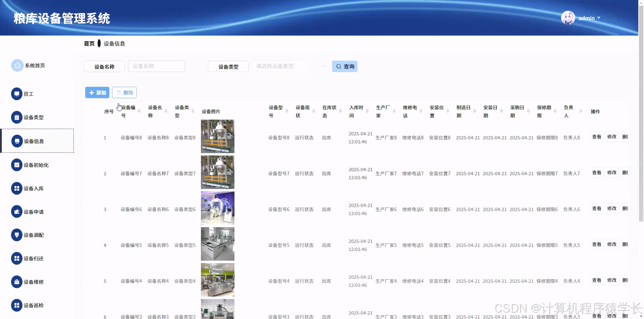Open device photo thumbnail of 设备编号6
The width and height of the screenshot is (644, 319).
coord(218,208)
